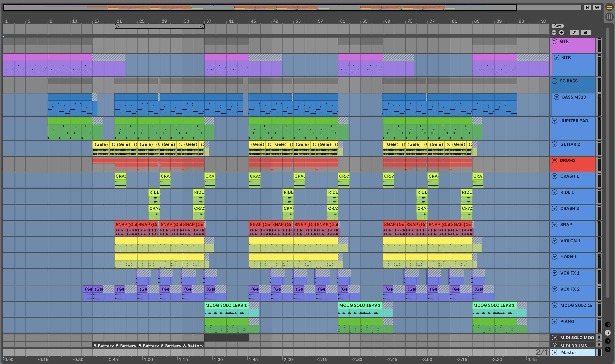Switch to Arrangement view using the horizontal lines icon

tap(609, 7)
